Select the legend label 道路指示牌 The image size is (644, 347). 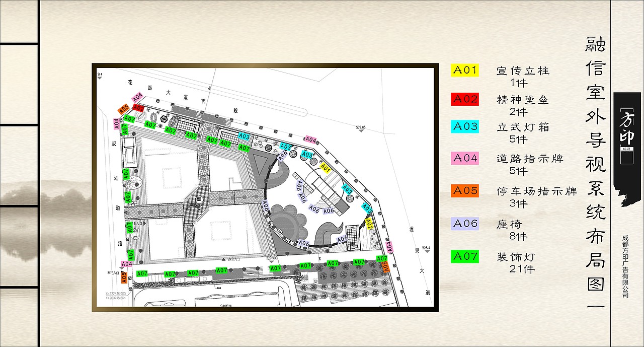530,159
